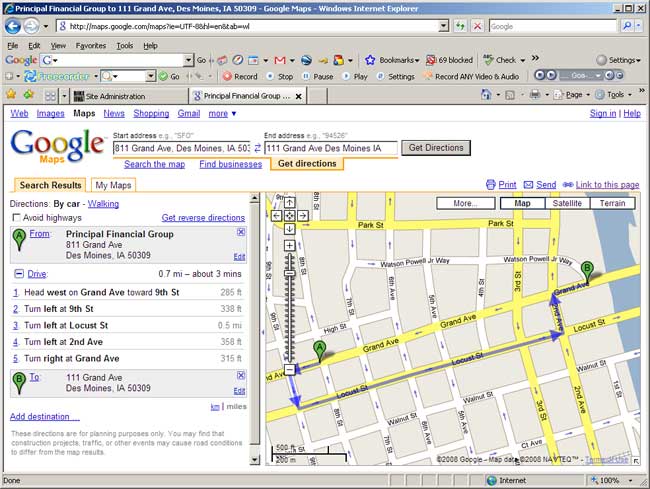Image resolution: width=650 pixels, height=489 pixels.
Task: Click the Add to Favorites icon
Action: (29, 95)
